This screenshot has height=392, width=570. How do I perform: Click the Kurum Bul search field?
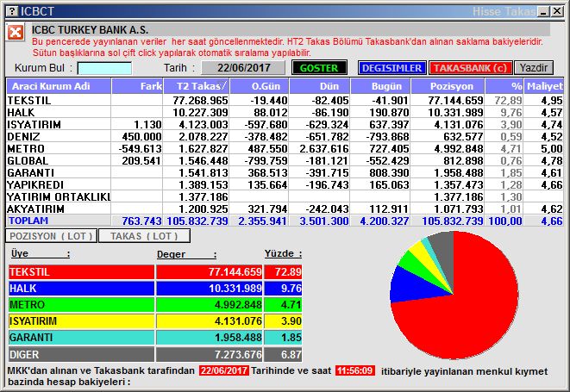coord(104,68)
